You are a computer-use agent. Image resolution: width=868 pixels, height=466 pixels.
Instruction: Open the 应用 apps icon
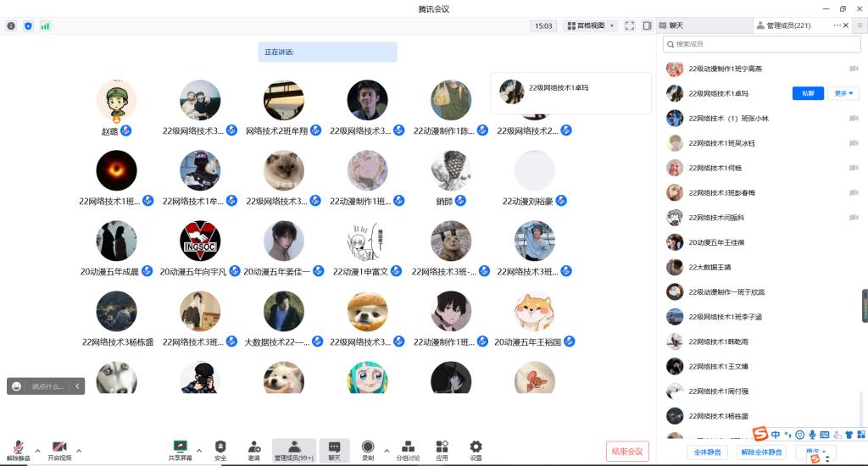(442, 449)
